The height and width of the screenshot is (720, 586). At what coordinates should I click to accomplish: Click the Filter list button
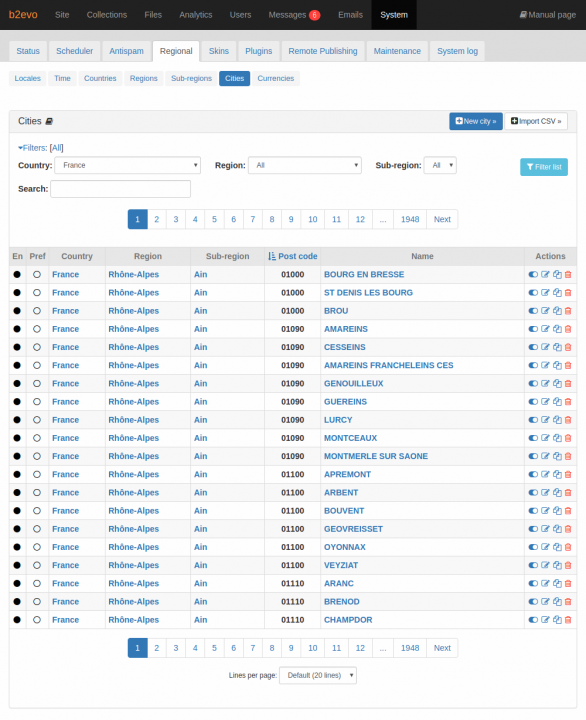pyautogui.click(x=544, y=167)
